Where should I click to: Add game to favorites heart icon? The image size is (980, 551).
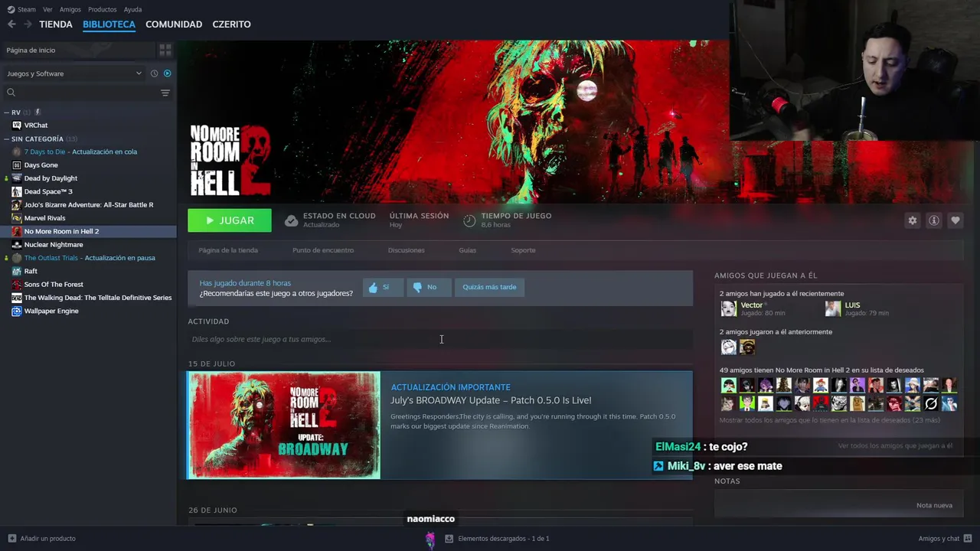[x=955, y=220]
